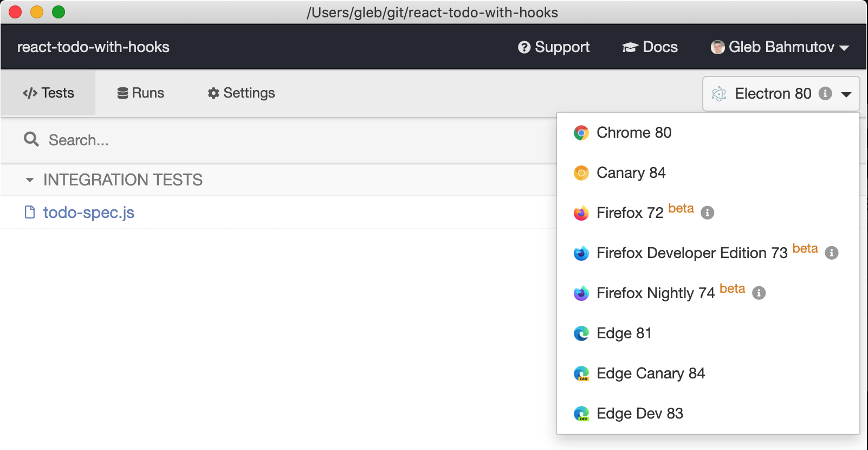Open info icon beside Firefox Developer Edition
The image size is (868, 450).
(x=831, y=253)
